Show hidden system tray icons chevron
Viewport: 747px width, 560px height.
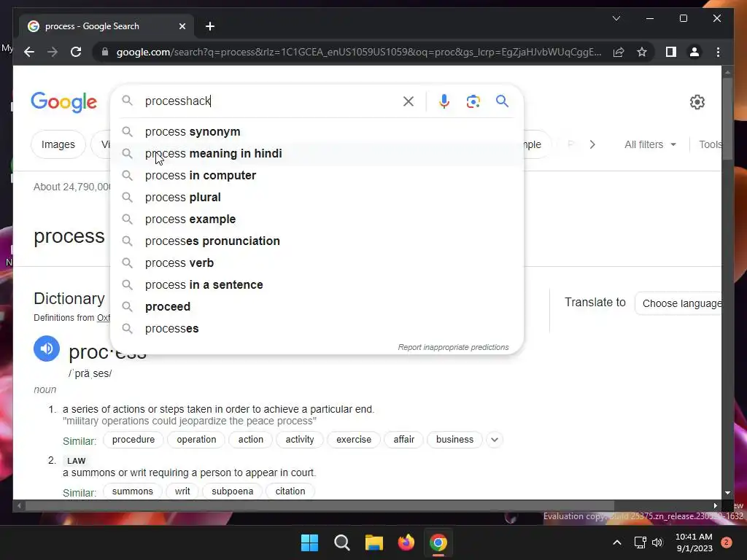617,542
